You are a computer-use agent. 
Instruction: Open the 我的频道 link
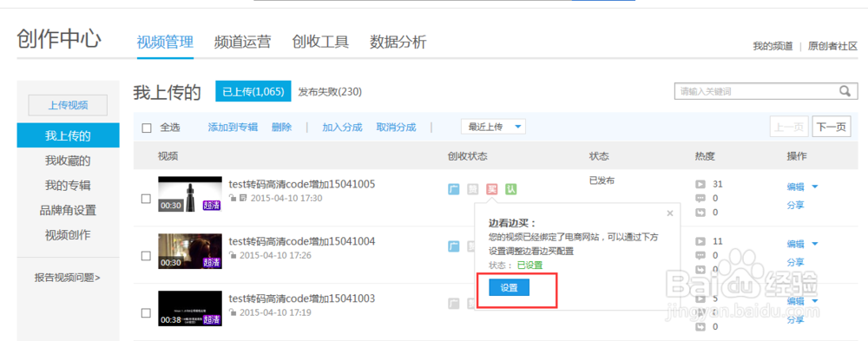[x=773, y=46]
